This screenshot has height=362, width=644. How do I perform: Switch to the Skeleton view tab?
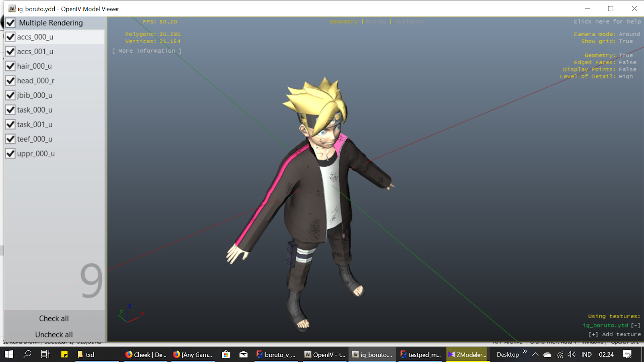coord(409,22)
